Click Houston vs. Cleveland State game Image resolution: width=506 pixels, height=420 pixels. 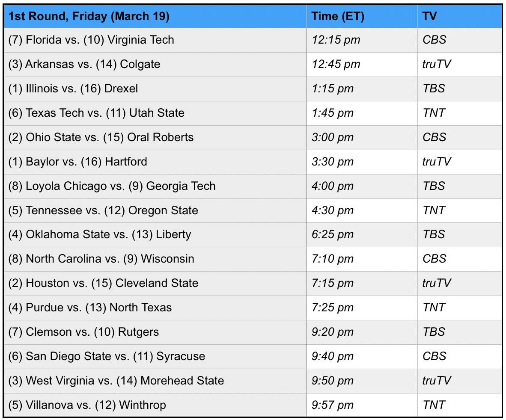pos(103,283)
